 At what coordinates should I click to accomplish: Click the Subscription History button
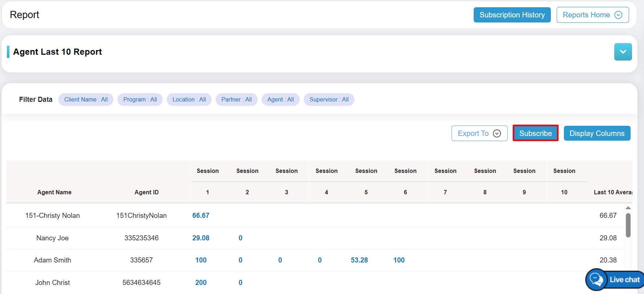tap(512, 15)
